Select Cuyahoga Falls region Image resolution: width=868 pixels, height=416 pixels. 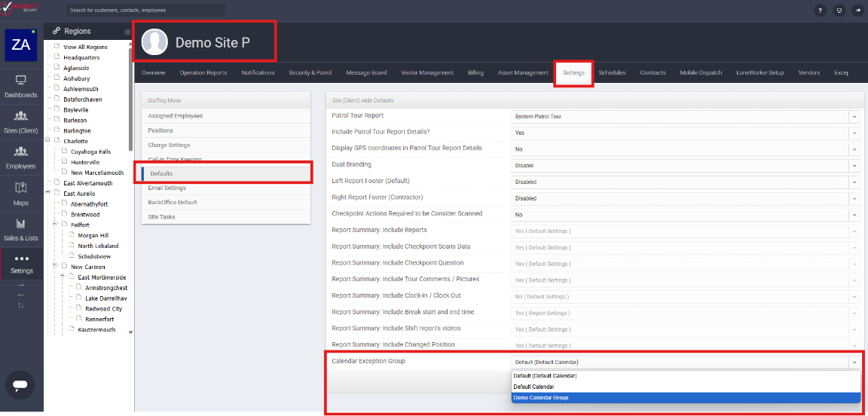(x=90, y=151)
